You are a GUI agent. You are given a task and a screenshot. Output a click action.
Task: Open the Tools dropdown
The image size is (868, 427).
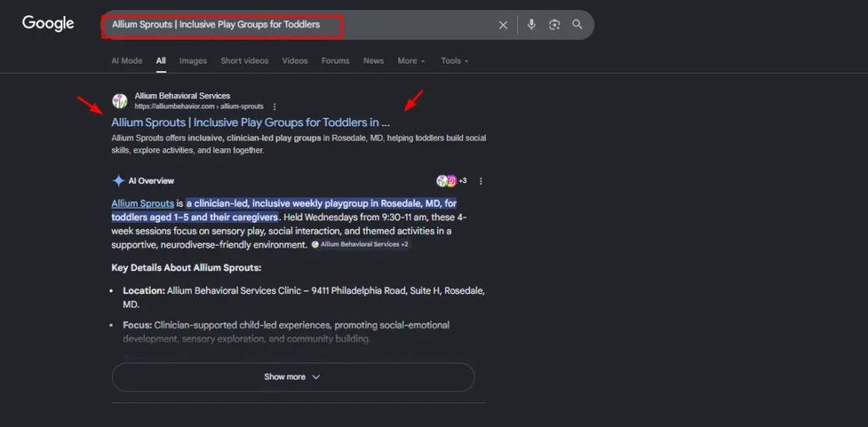click(x=454, y=61)
